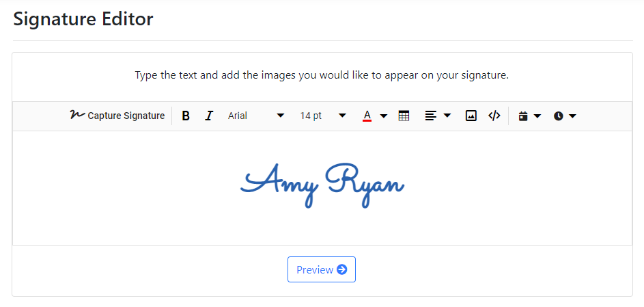Insert a table using the table icon
This screenshot has width=644, height=307.
[x=404, y=116]
